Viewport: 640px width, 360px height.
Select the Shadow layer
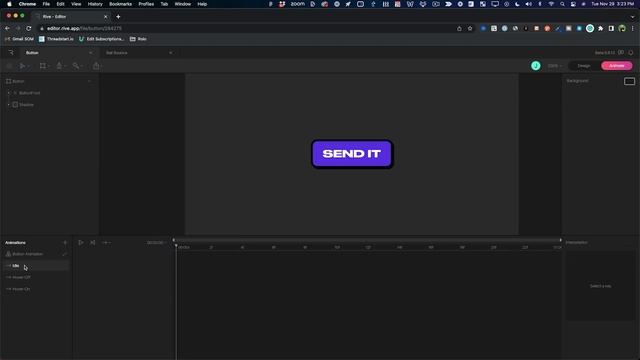[x=26, y=104]
